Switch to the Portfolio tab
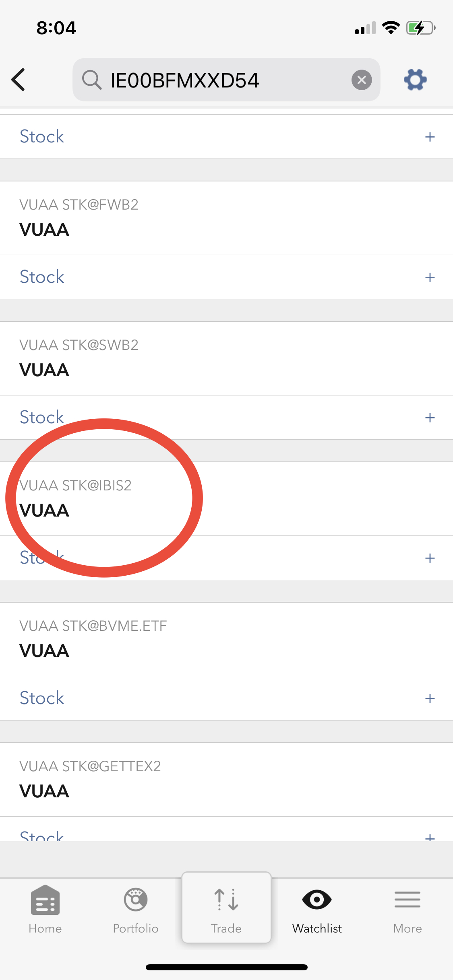 136,909
